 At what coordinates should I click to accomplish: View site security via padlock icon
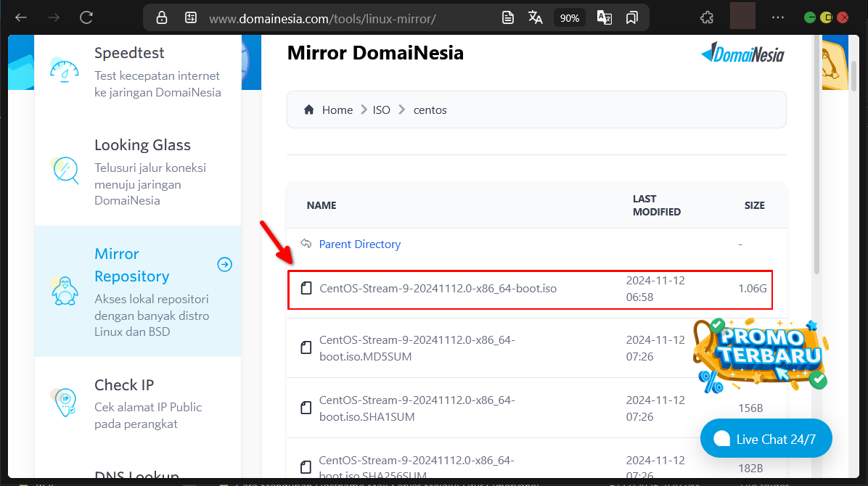coord(162,17)
